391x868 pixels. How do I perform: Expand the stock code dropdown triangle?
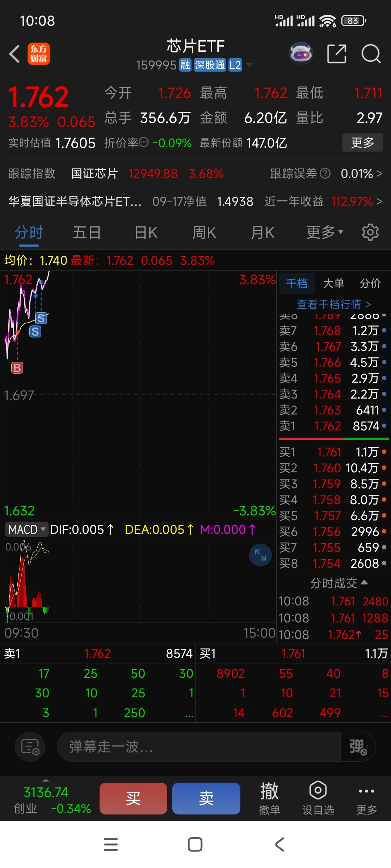pos(249,65)
